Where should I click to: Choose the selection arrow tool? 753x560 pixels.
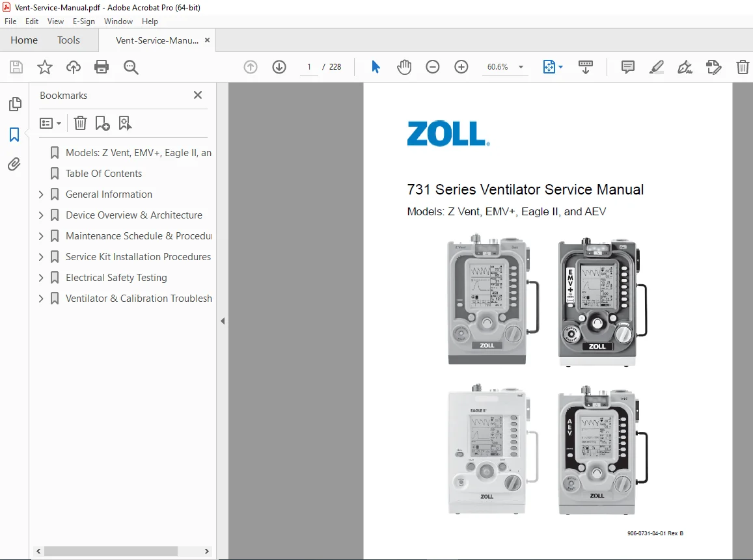(376, 67)
